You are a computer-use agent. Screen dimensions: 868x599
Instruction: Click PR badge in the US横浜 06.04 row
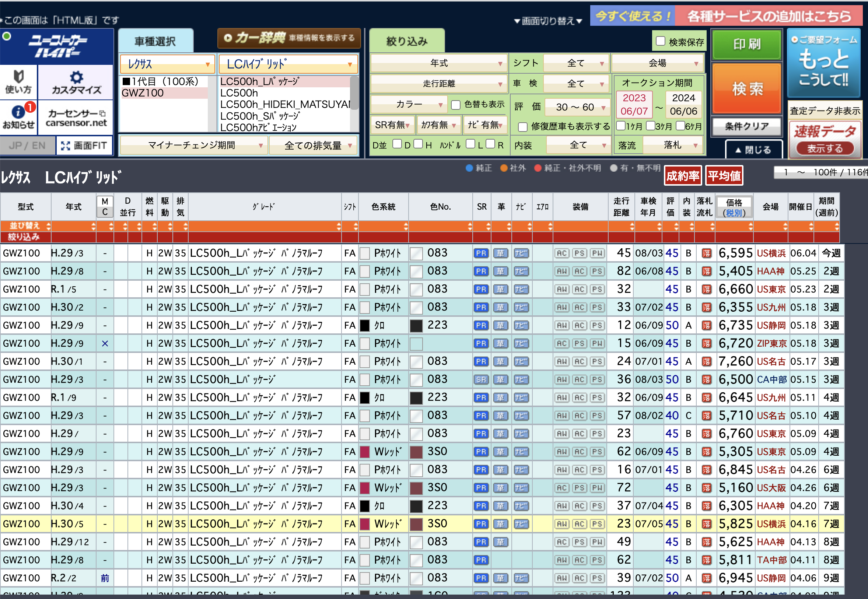click(481, 253)
